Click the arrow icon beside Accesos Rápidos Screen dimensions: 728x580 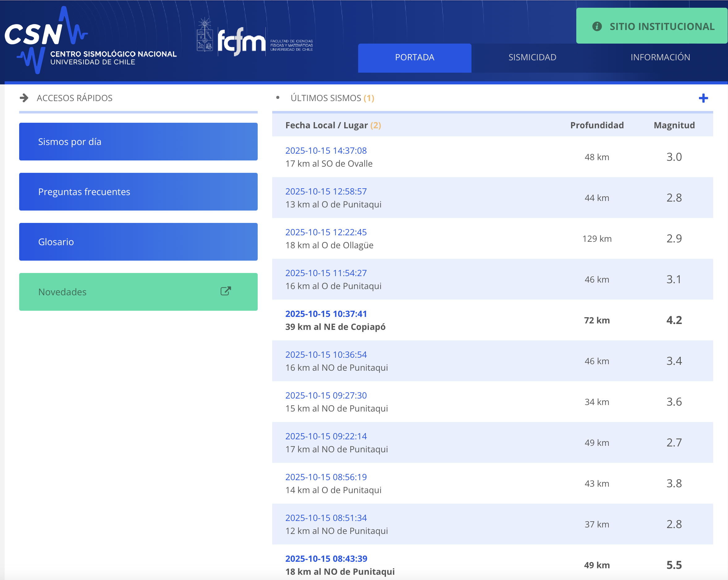tap(24, 98)
